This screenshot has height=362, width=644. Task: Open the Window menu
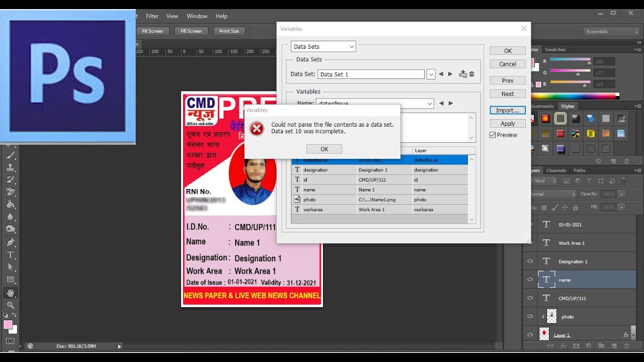click(x=197, y=16)
